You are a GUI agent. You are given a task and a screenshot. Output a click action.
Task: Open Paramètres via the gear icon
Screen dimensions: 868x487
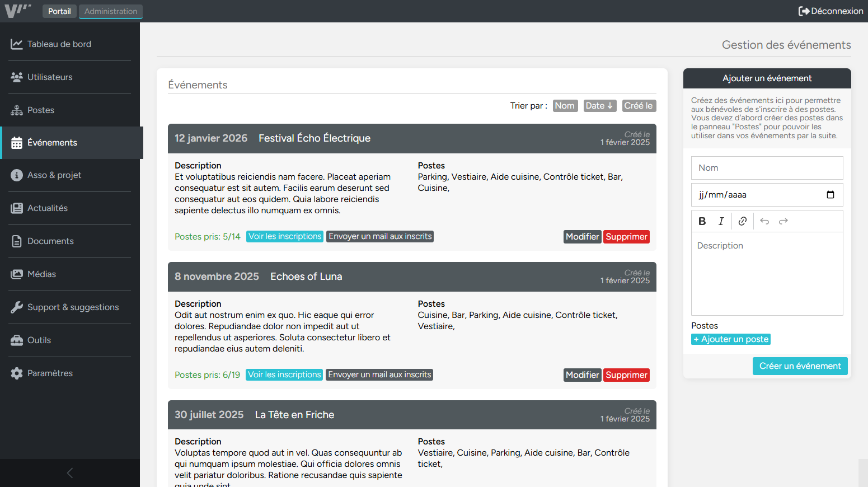pos(16,373)
